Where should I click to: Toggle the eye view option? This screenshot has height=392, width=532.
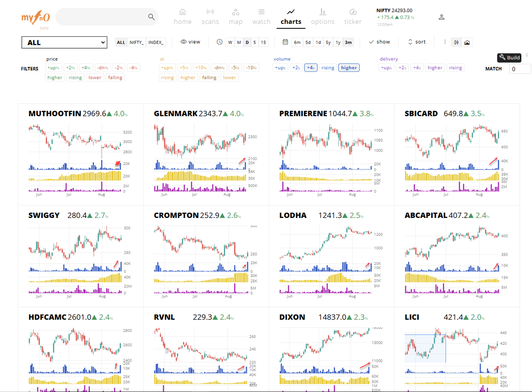click(191, 42)
